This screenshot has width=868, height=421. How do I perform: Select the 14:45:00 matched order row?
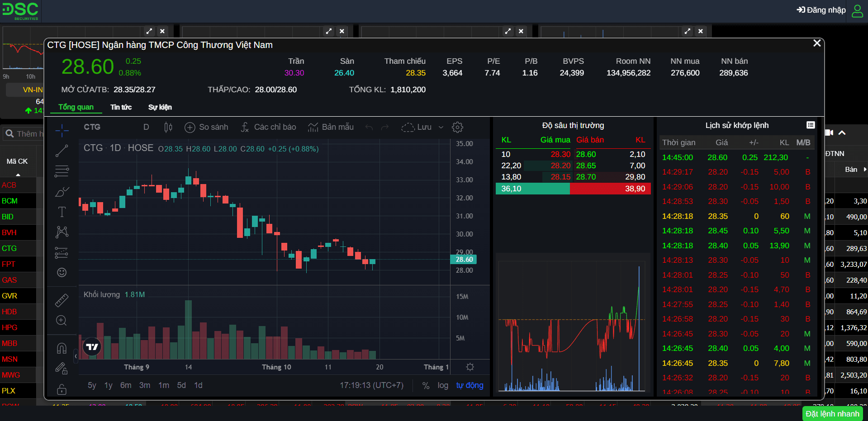coord(736,157)
